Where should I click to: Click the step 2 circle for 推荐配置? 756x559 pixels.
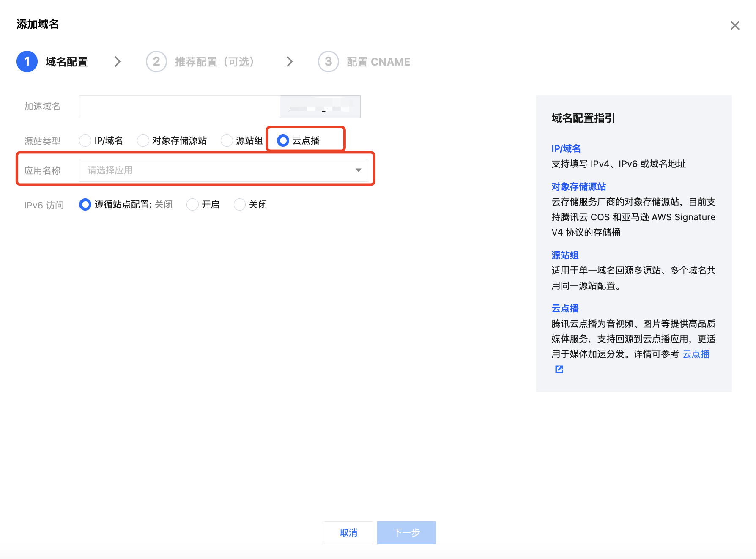156,62
